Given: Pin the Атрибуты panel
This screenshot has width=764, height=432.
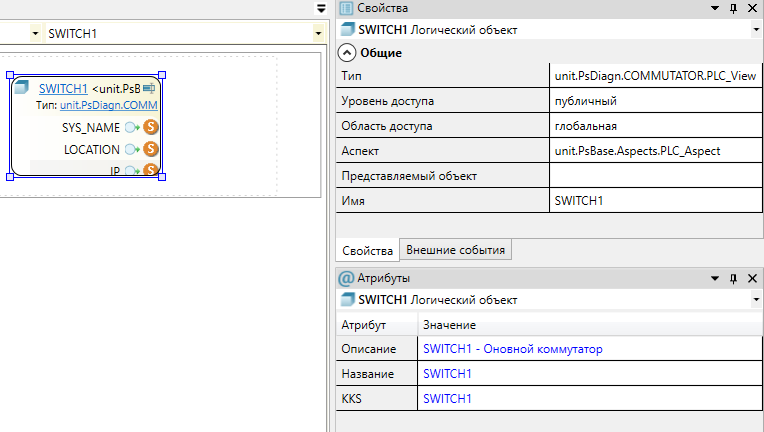Looking at the screenshot, I should [x=733, y=279].
